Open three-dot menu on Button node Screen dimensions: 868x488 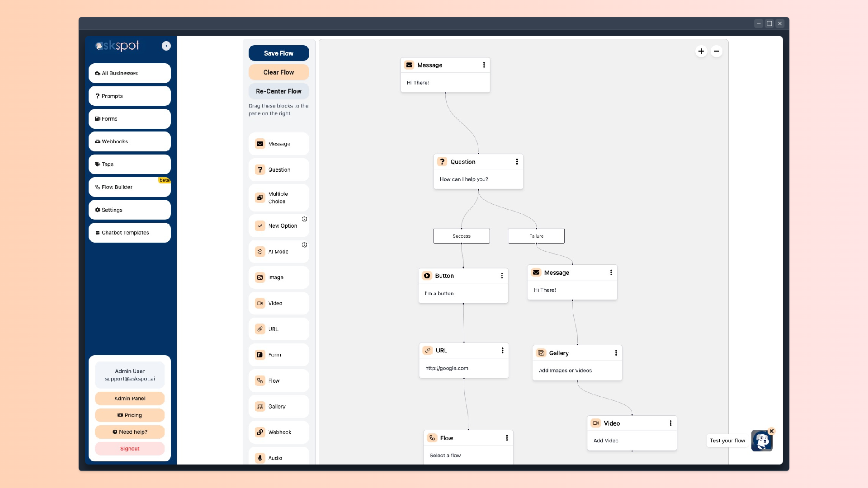tap(502, 275)
